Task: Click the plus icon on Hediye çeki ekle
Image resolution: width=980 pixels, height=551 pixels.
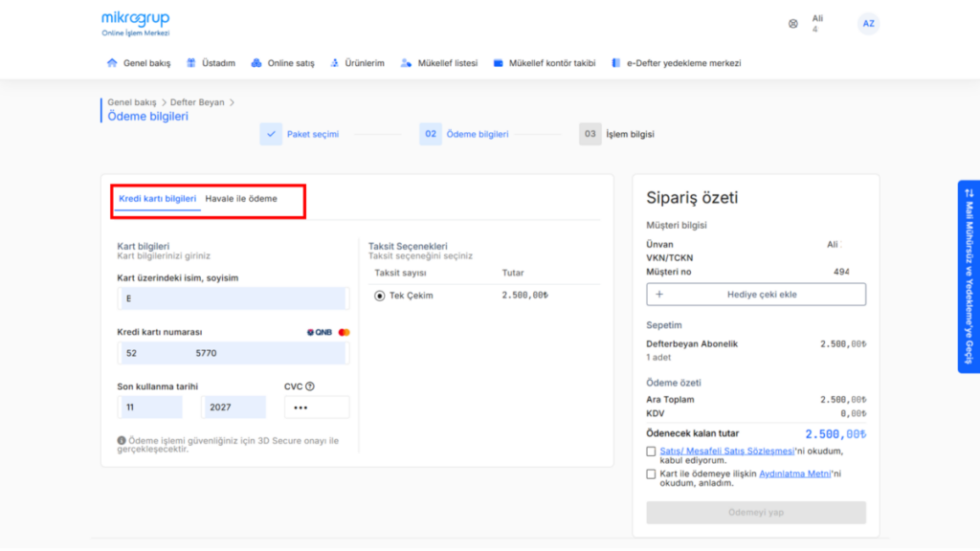Action: click(x=659, y=295)
